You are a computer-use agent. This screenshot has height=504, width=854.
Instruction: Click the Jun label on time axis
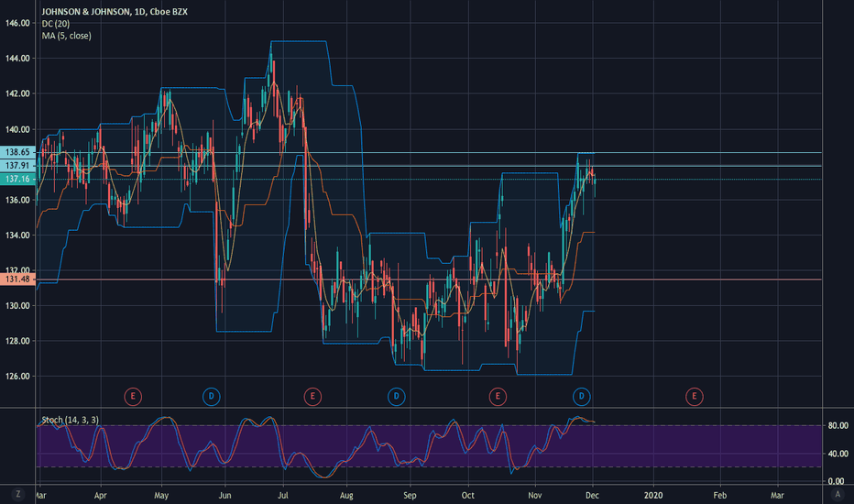pyautogui.click(x=224, y=495)
